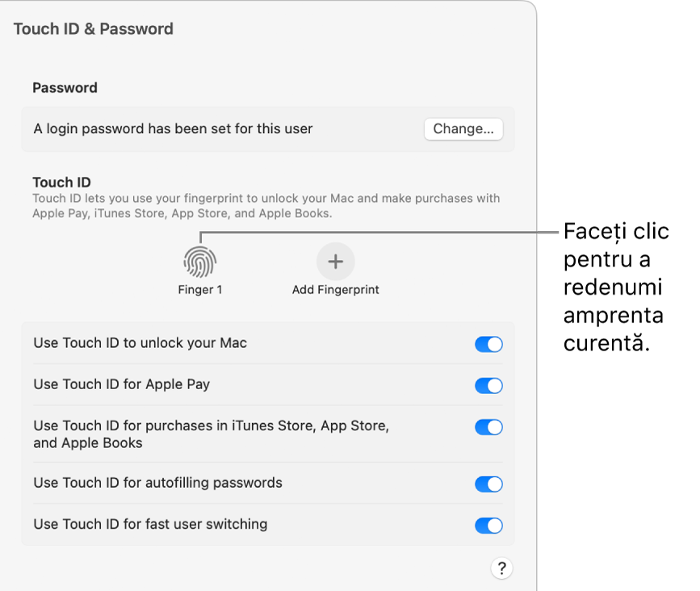Open Touch ID help via the question mark

tap(501, 568)
